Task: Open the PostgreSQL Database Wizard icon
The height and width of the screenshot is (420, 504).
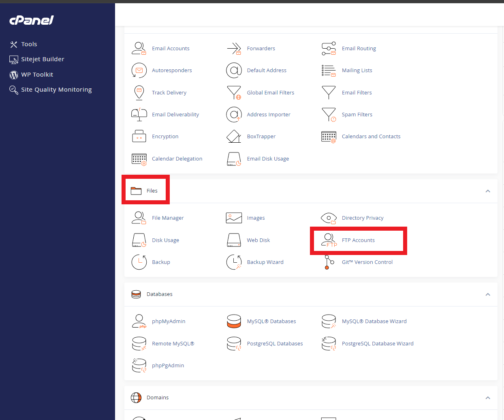Action: (x=329, y=343)
